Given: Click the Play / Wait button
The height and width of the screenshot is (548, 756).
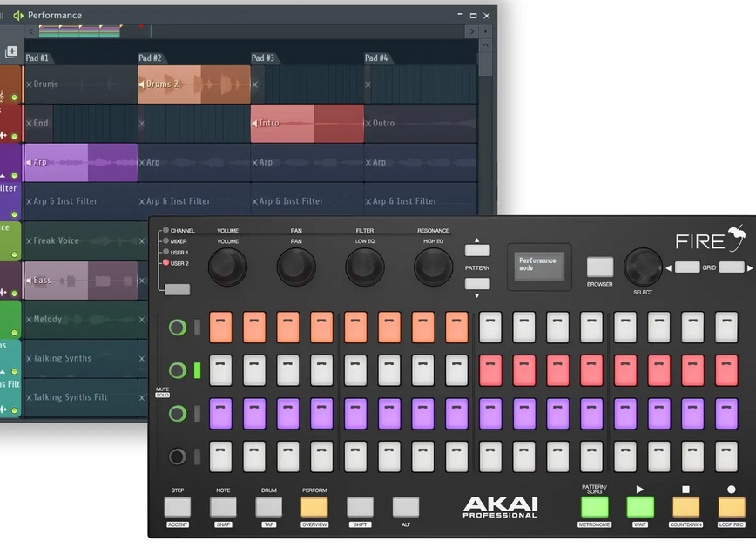Looking at the screenshot, I should (x=640, y=507).
